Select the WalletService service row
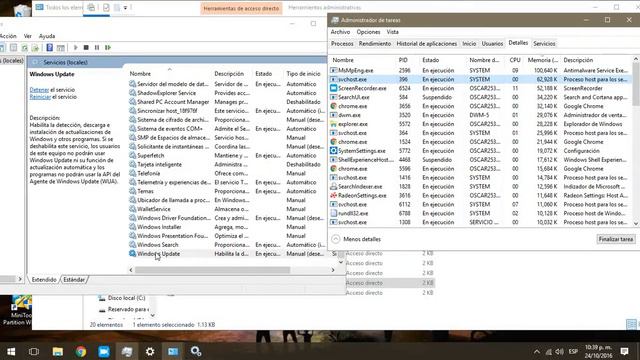Image resolution: width=640 pixels, height=360 pixels. click(x=228, y=209)
